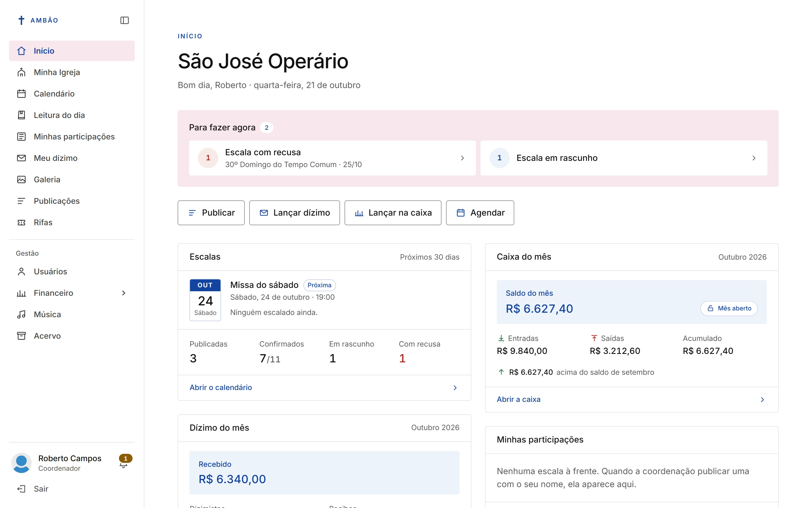This screenshot has width=812, height=508.
Task: Click the Saídas R$ 3.212,60 value
Action: click(x=615, y=351)
